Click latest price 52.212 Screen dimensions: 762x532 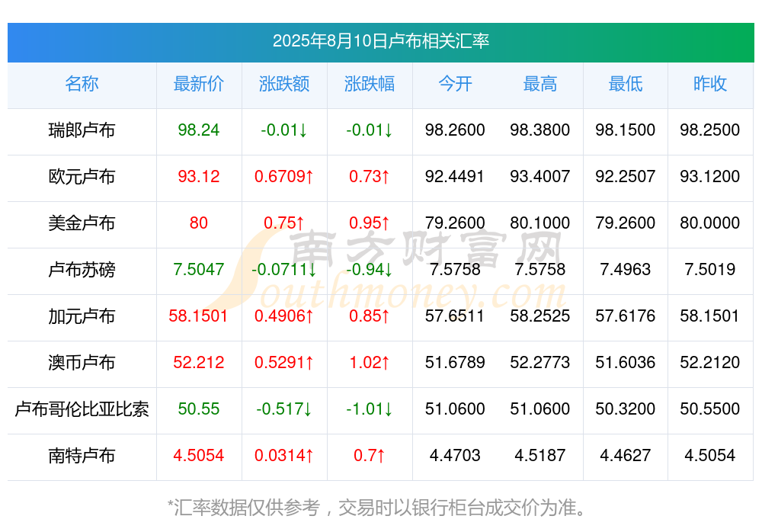tap(199, 363)
